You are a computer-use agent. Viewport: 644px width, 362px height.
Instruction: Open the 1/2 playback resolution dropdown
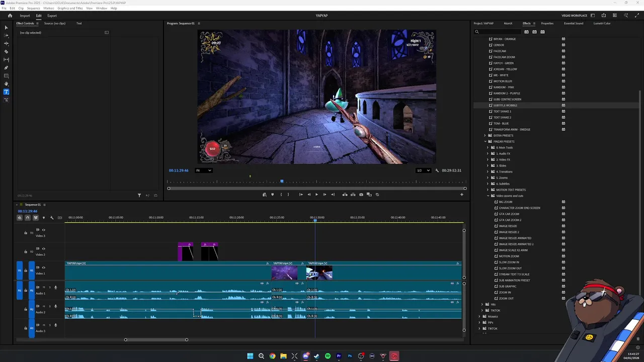423,170
